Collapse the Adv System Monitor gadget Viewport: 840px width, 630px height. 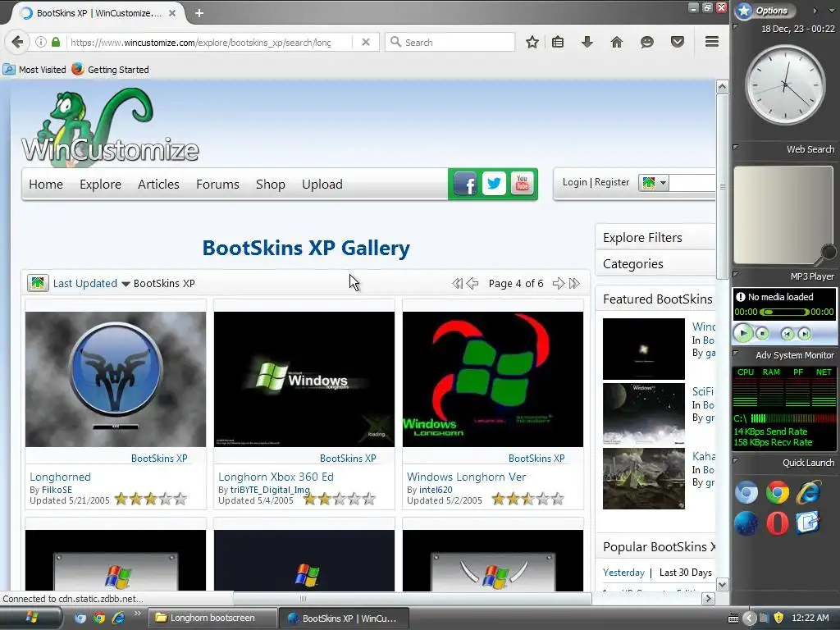click(x=736, y=354)
